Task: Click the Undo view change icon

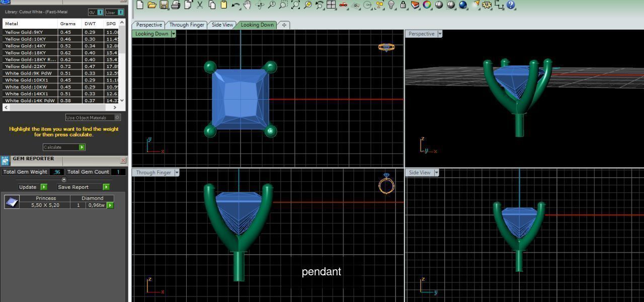Action: [319, 5]
